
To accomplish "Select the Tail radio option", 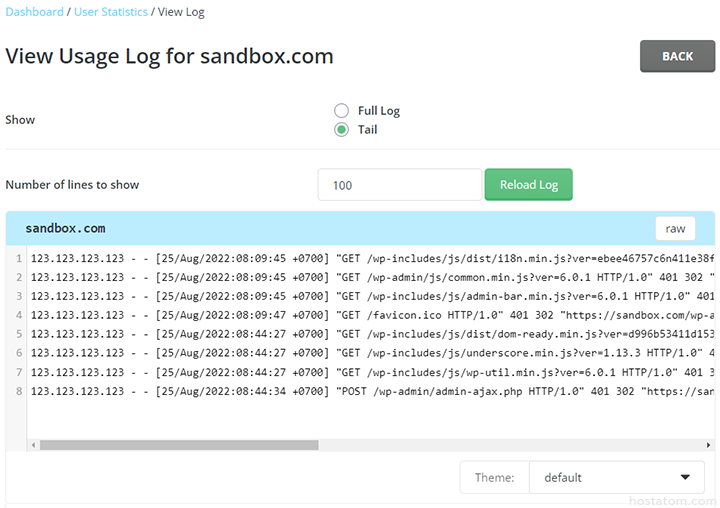I will pos(342,129).
